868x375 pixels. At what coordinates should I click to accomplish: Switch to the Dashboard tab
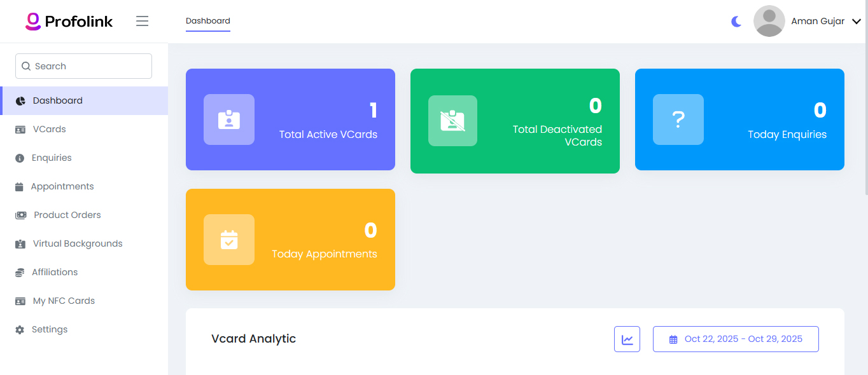point(208,21)
